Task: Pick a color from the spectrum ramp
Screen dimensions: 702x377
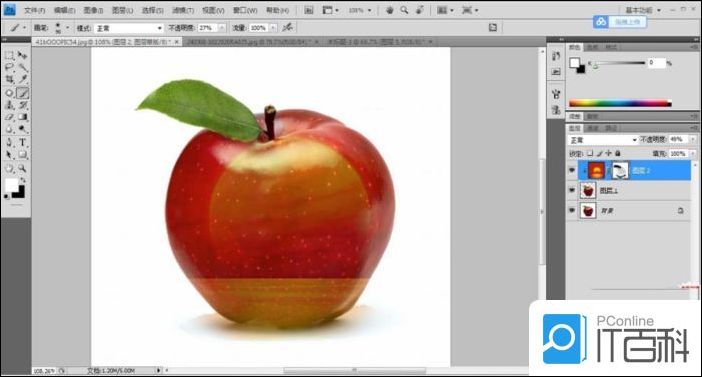Action: (x=620, y=103)
